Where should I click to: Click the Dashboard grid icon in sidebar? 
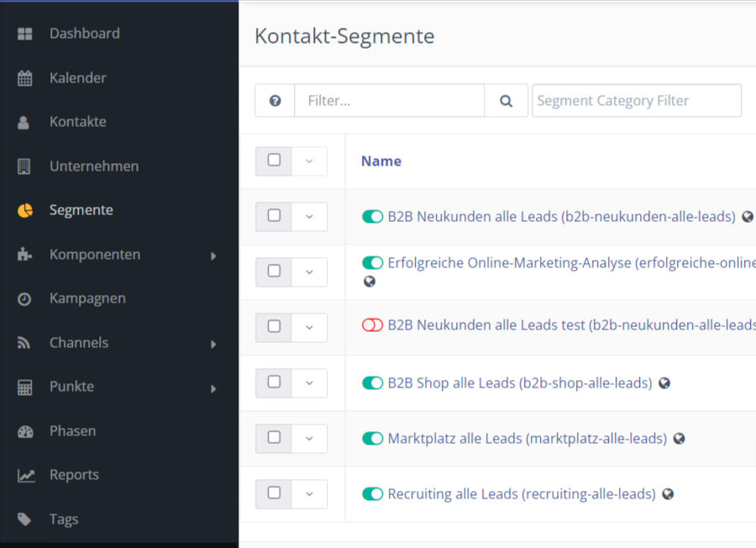tap(24, 34)
